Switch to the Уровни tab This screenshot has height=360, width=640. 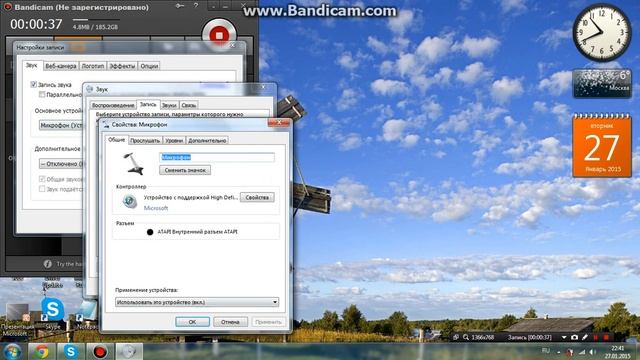174,140
